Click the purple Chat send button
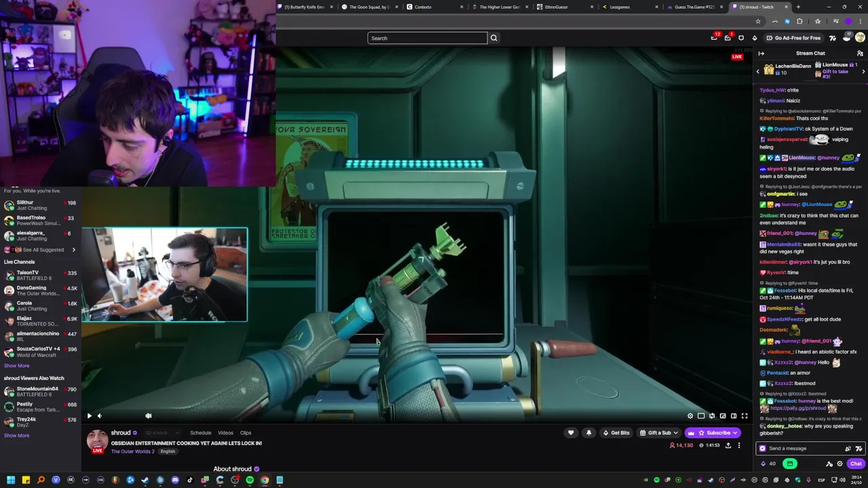Screen dimensions: 868x488 (856, 464)
